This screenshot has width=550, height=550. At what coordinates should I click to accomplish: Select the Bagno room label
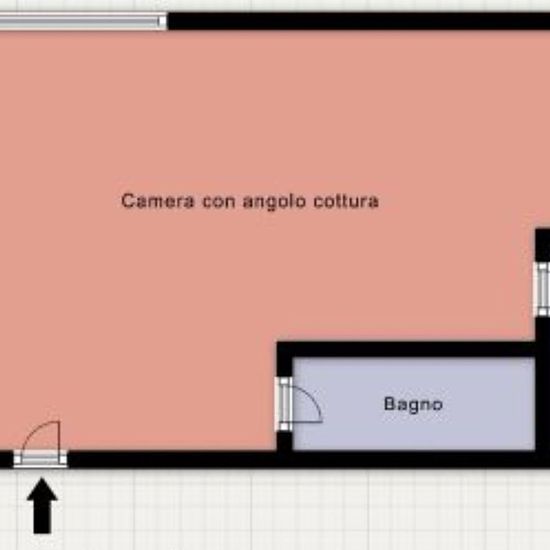tap(414, 404)
